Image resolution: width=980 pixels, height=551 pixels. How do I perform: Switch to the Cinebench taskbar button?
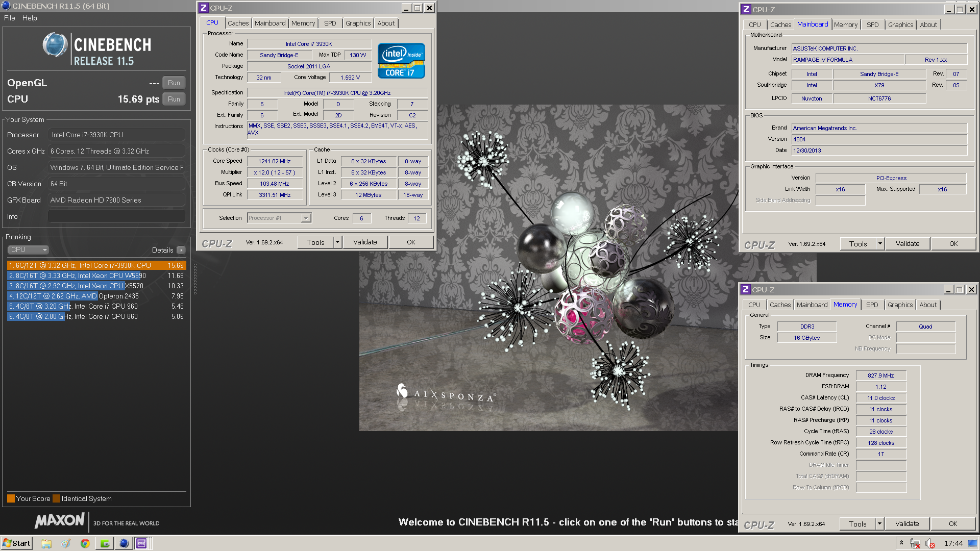[x=124, y=543]
